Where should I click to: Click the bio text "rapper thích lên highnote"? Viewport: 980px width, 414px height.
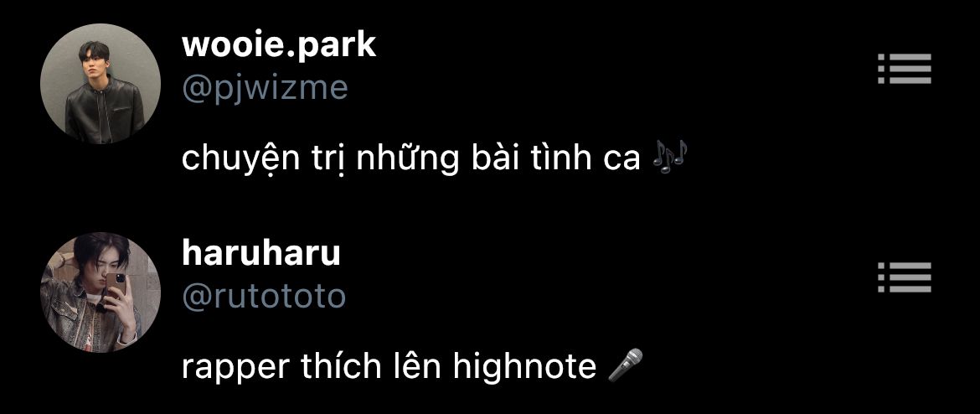389,367
